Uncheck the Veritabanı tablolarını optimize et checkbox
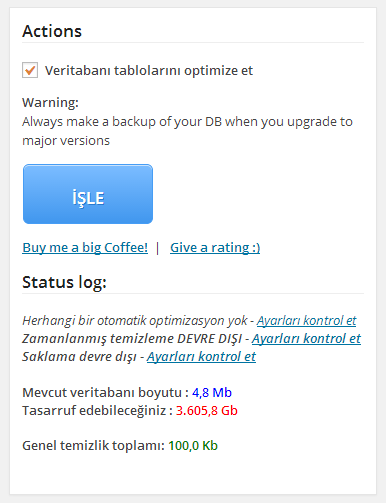Screen dimensions: 386x503 point(30,70)
